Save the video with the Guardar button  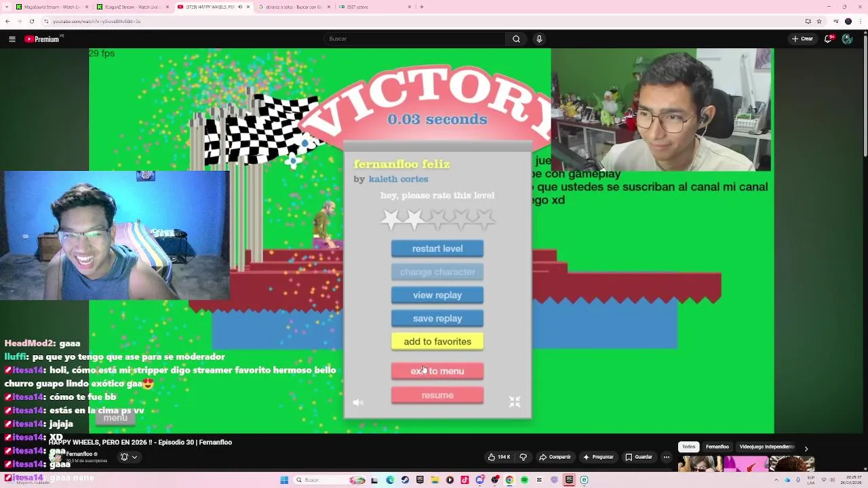point(639,457)
